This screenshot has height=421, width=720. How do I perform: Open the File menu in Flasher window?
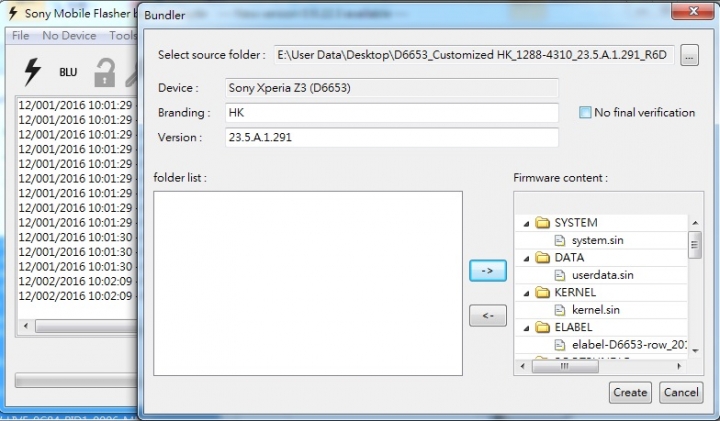coord(21,36)
